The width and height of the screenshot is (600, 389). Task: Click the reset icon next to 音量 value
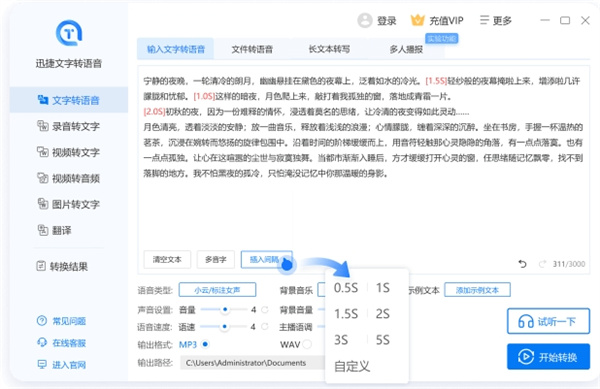(x=264, y=309)
